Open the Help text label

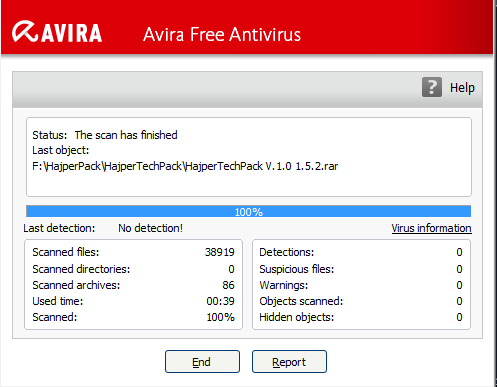[462, 88]
